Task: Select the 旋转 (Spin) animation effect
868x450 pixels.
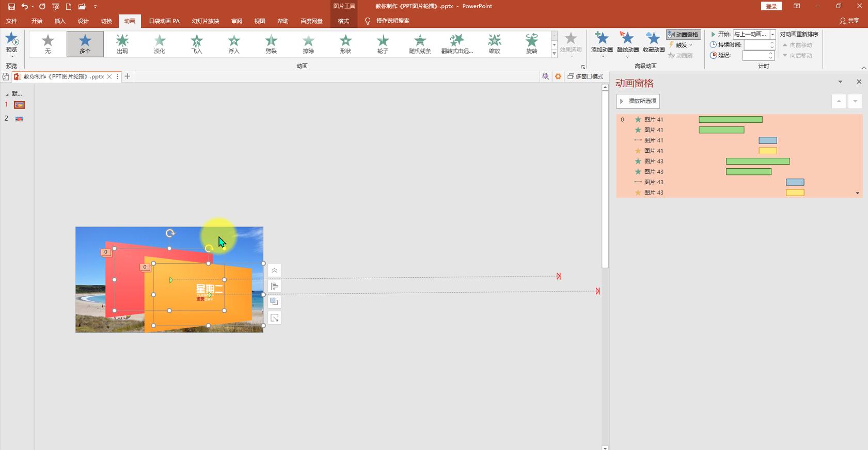Action: (x=531, y=43)
